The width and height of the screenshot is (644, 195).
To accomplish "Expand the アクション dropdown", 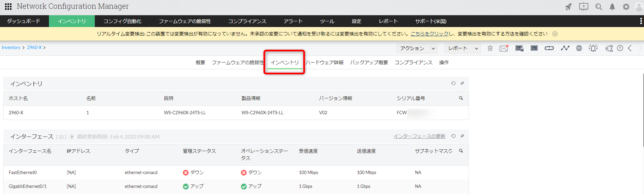I will pyautogui.click(x=417, y=48).
